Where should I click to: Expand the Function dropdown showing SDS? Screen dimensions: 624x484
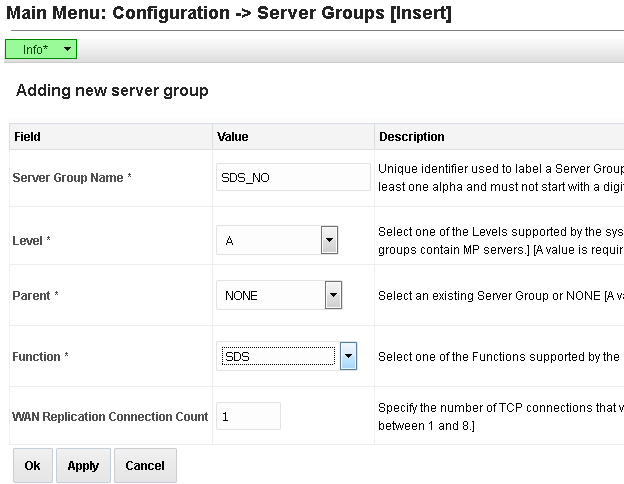pyautogui.click(x=348, y=356)
